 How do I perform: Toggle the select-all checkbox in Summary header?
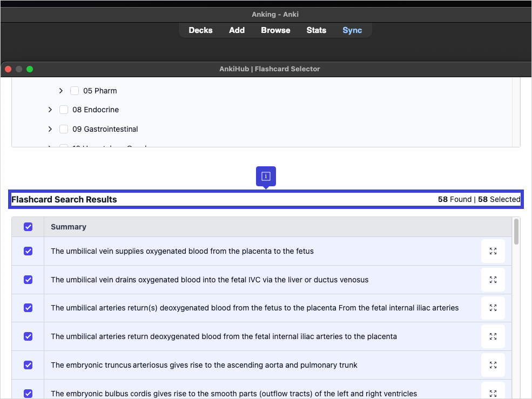tap(28, 227)
